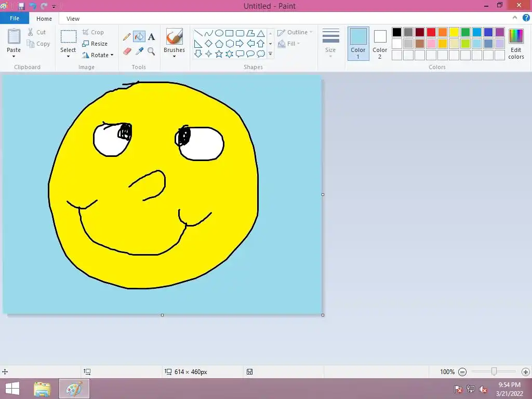
Task: Select the Pencil tool
Action: coord(127,37)
